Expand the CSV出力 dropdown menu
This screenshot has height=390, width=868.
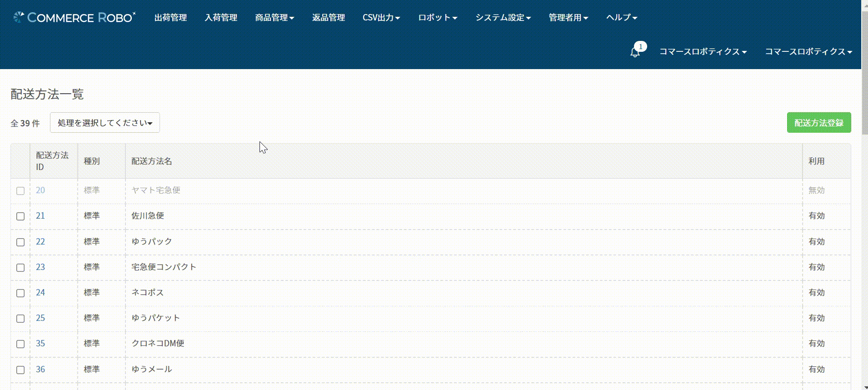pyautogui.click(x=381, y=17)
